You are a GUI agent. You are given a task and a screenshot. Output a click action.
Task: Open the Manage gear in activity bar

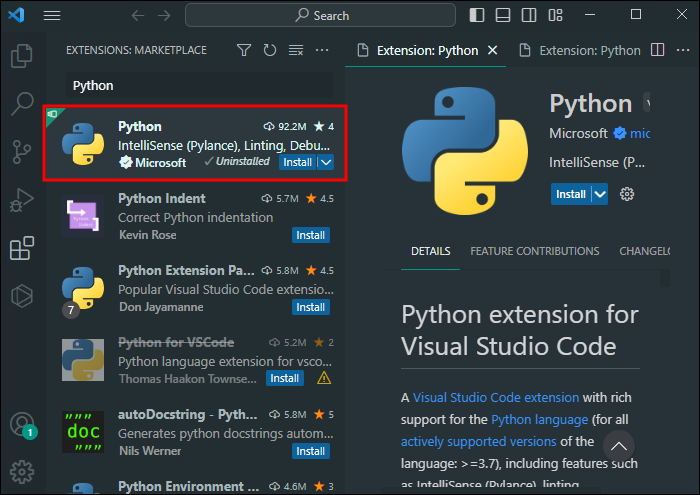click(22, 470)
